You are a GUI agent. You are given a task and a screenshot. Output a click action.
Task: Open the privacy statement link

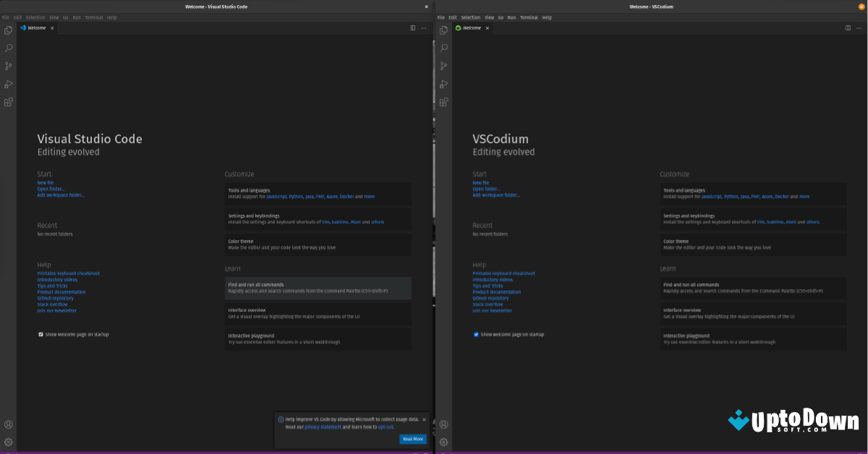coord(323,427)
